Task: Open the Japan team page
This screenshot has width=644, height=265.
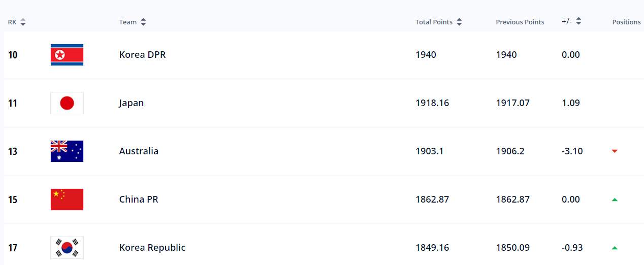Action: click(132, 103)
